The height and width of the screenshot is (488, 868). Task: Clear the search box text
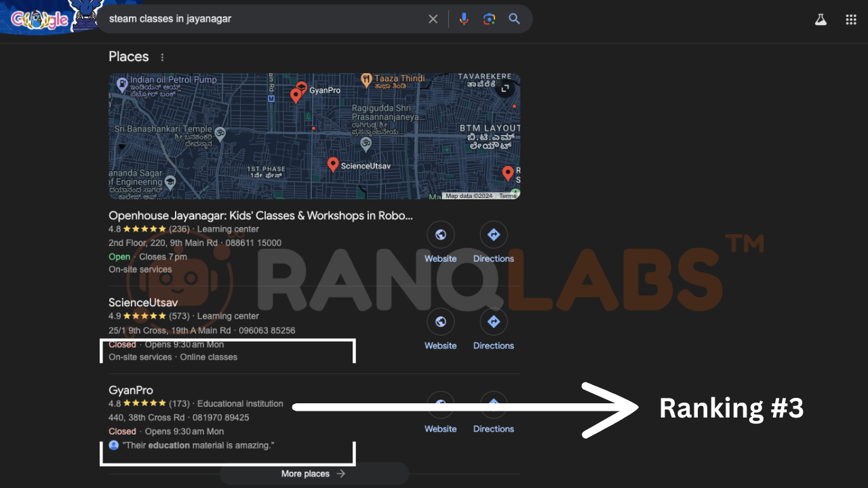pos(433,19)
